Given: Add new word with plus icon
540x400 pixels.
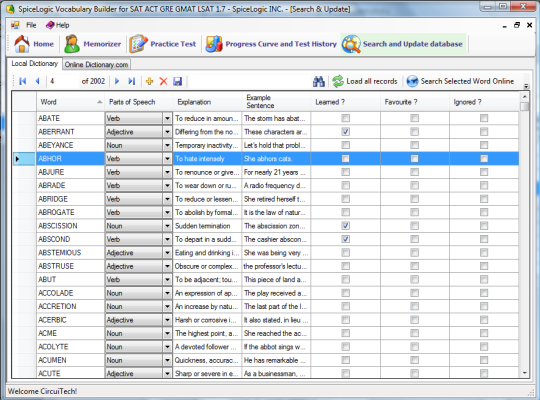Looking at the screenshot, I should coord(149,81).
